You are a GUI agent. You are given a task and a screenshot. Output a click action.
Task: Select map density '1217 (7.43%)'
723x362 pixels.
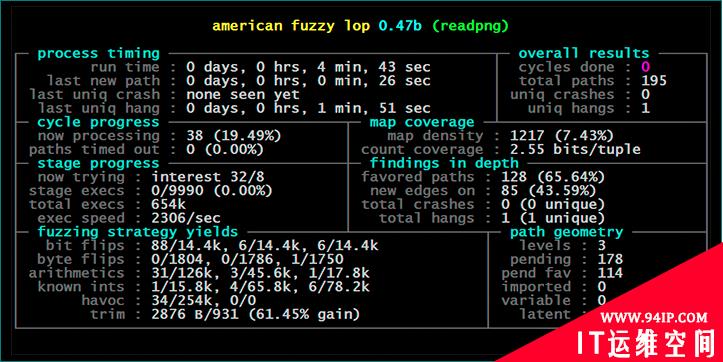(562, 136)
